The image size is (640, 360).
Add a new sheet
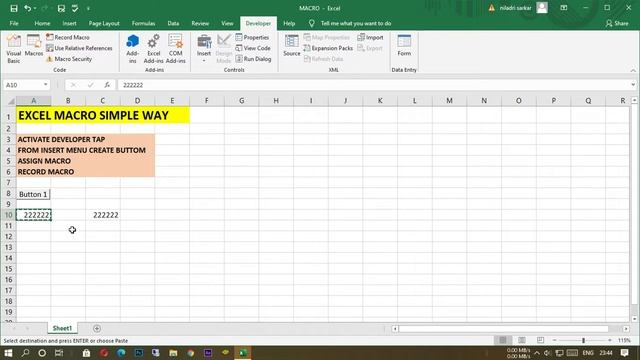[97, 329]
